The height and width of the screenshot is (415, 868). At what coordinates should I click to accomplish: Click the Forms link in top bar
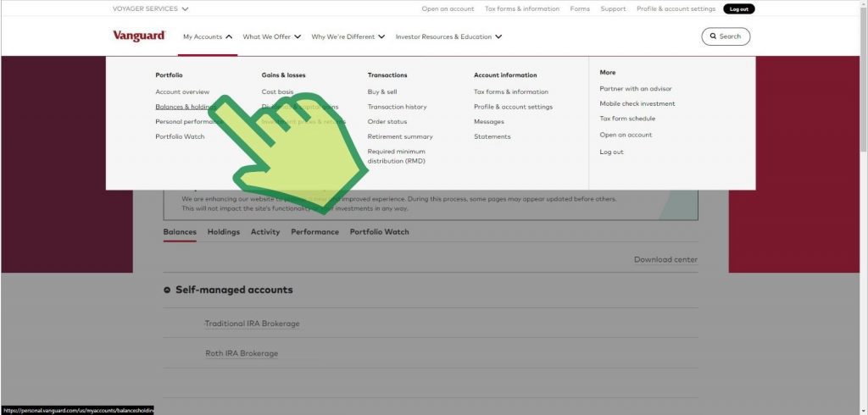[580, 8]
